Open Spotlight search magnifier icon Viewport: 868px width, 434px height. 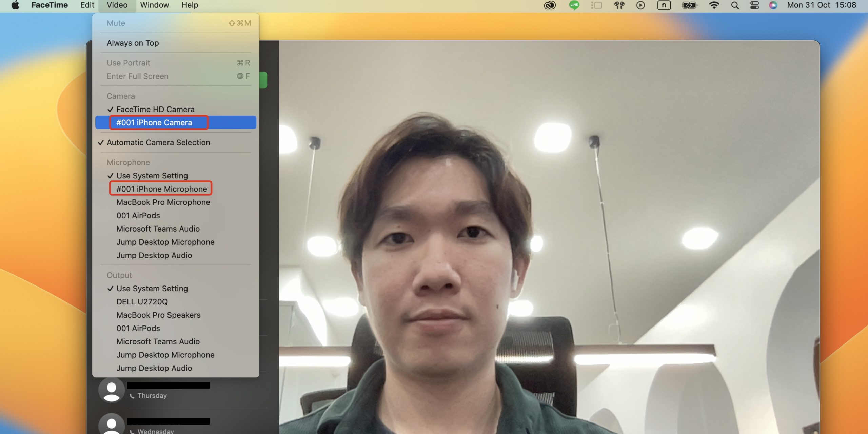point(735,5)
